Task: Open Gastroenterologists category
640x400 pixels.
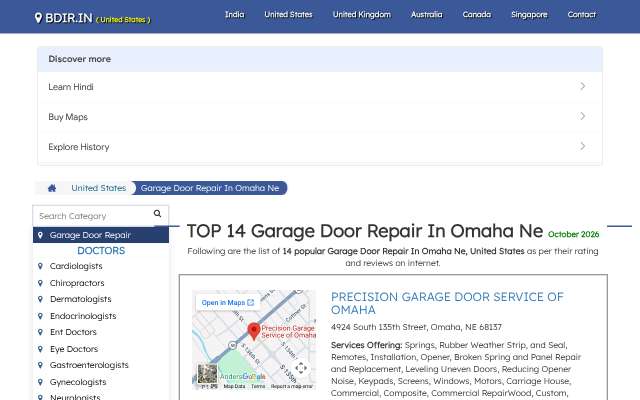Action: pos(89,365)
